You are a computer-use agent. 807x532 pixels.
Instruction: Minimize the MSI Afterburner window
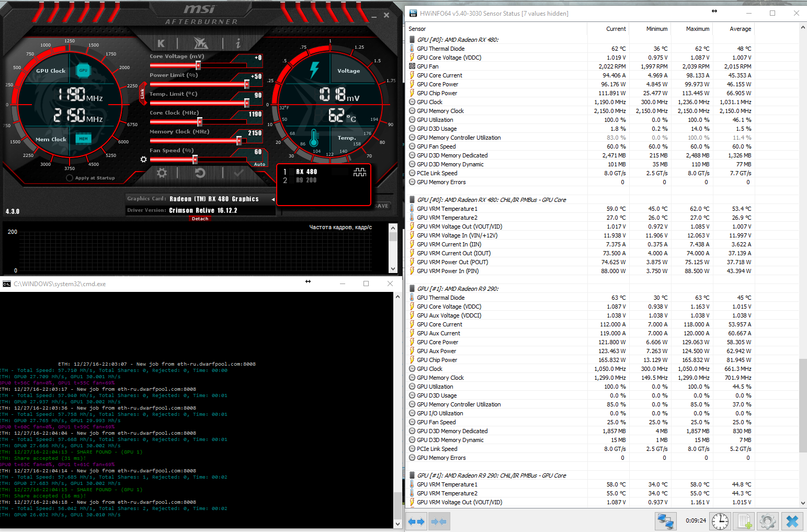point(374,16)
